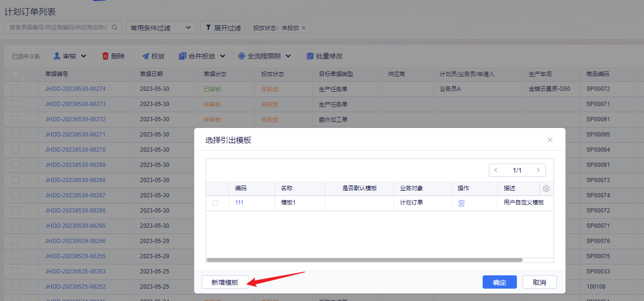The width and height of the screenshot is (644, 301).
Task: Select radio button for template 111
Action: (215, 203)
